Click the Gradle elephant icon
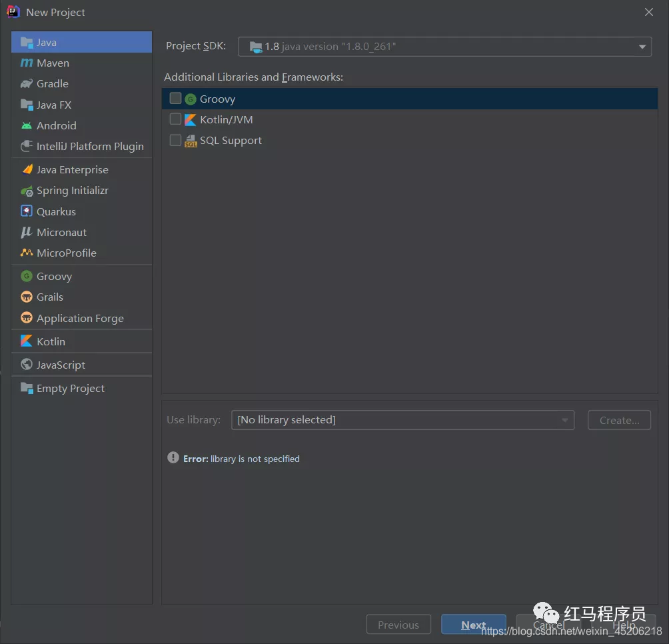 pyautogui.click(x=27, y=83)
